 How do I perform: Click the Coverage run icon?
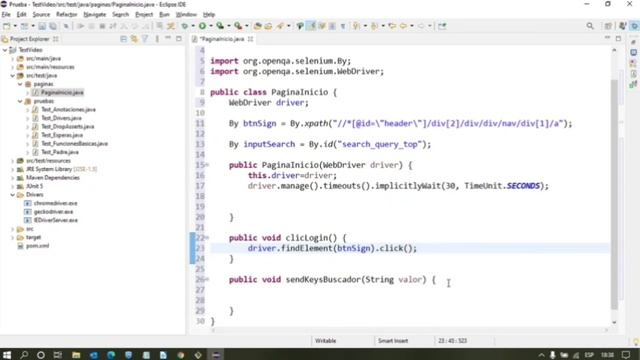click(x=220, y=26)
